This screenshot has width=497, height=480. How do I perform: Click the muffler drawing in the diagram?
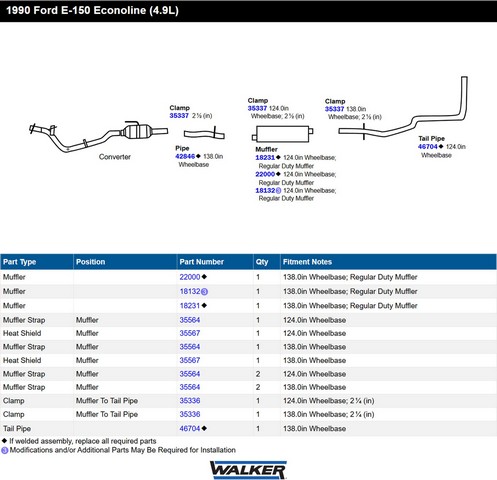point(282,134)
